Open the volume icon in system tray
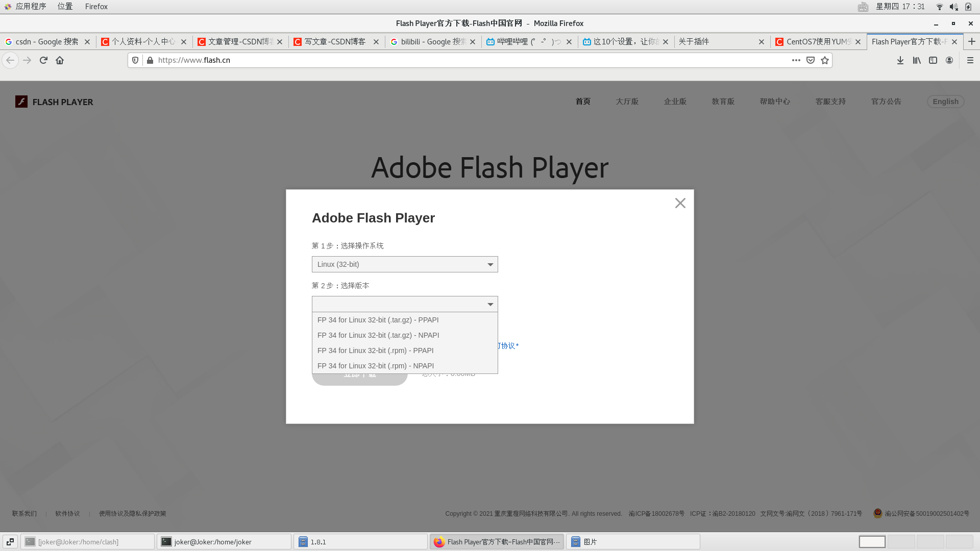The width and height of the screenshot is (980, 551). (x=953, y=7)
